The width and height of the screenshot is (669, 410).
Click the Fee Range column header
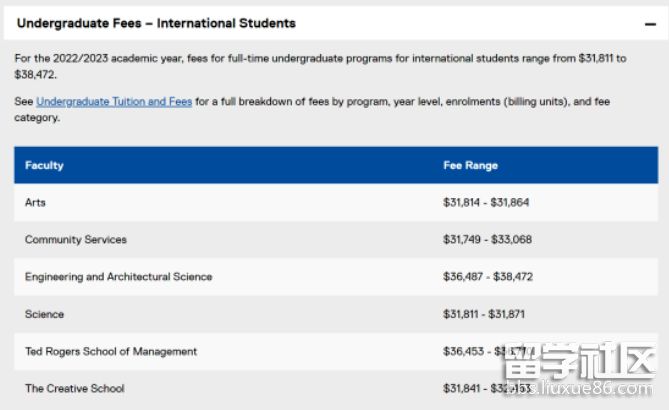click(x=470, y=165)
